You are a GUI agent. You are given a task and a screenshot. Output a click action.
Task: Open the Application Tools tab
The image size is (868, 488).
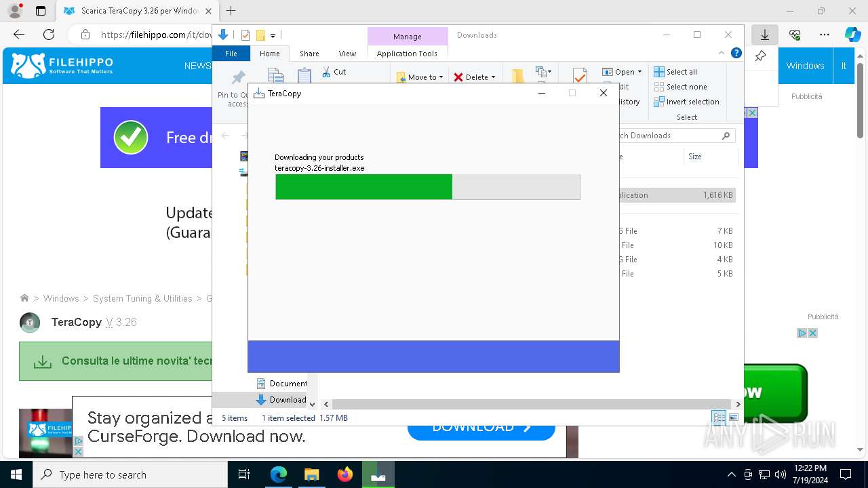407,54
